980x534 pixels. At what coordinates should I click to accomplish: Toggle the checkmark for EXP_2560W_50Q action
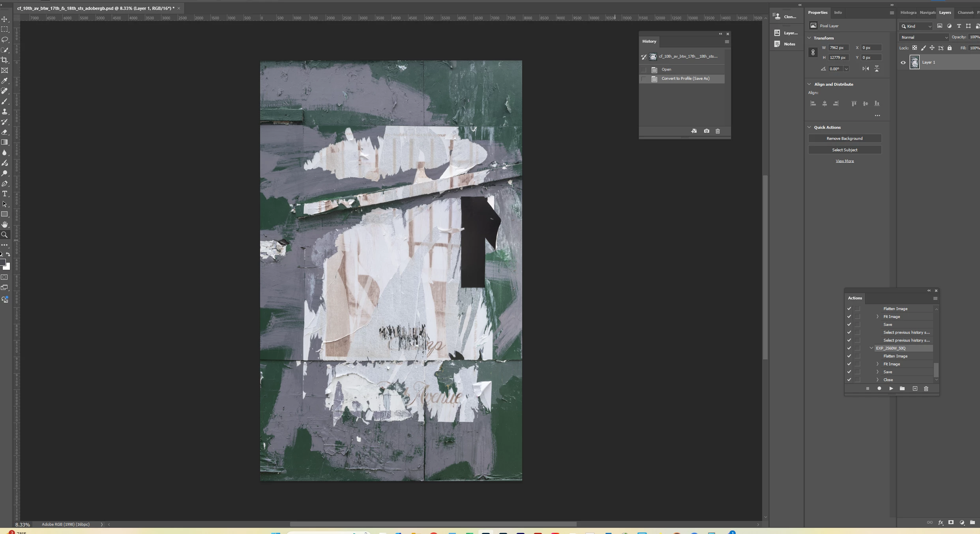pos(849,348)
